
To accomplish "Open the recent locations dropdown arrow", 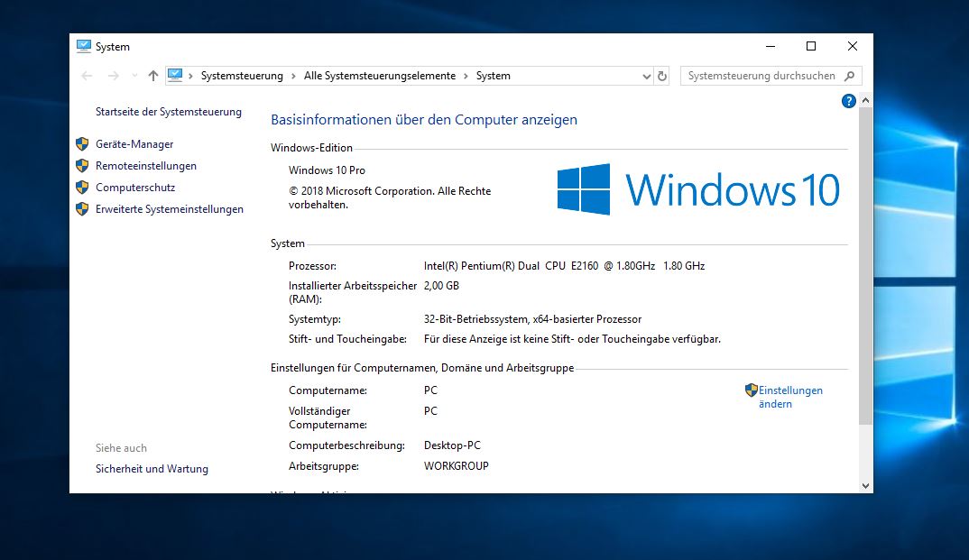I will pos(134,76).
